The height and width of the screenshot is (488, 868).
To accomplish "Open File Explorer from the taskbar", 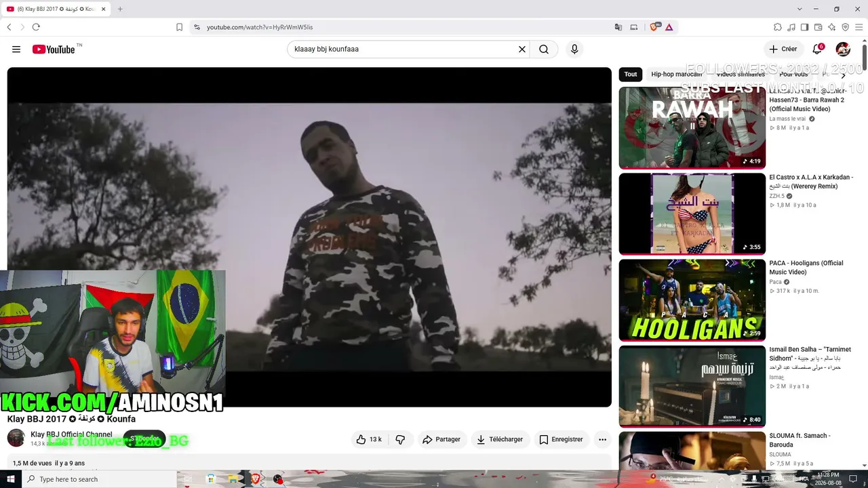I will (233, 479).
